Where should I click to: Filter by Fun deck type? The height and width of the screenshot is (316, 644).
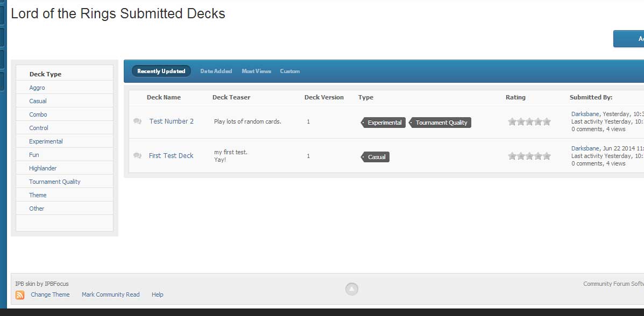34,155
